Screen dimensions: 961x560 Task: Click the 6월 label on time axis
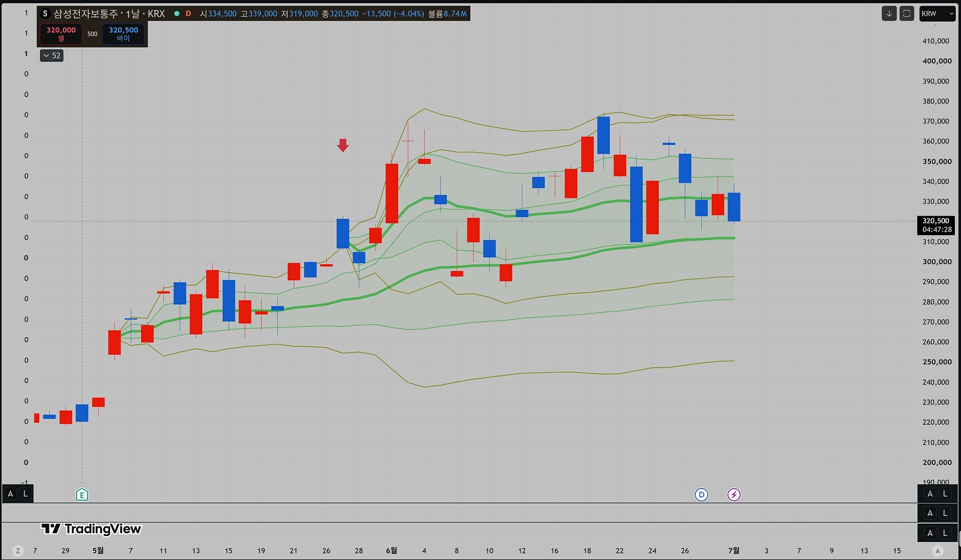coord(391,550)
